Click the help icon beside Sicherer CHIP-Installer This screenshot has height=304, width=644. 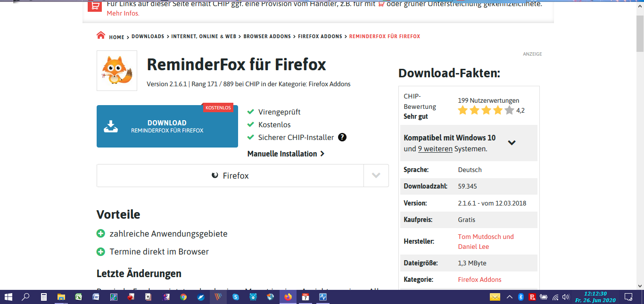point(342,138)
